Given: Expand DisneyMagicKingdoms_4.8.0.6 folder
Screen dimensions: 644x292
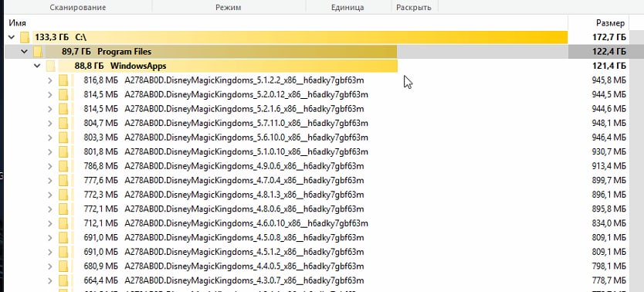Looking at the screenshot, I should tap(50, 209).
